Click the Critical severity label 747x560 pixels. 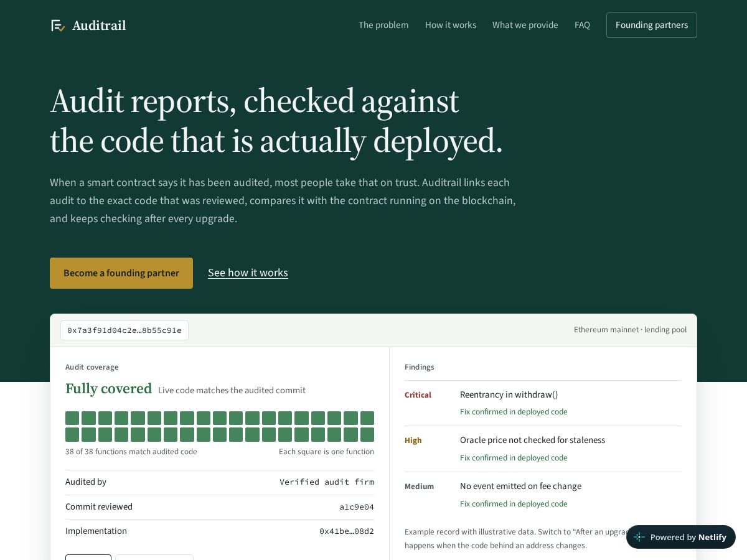[x=418, y=395]
